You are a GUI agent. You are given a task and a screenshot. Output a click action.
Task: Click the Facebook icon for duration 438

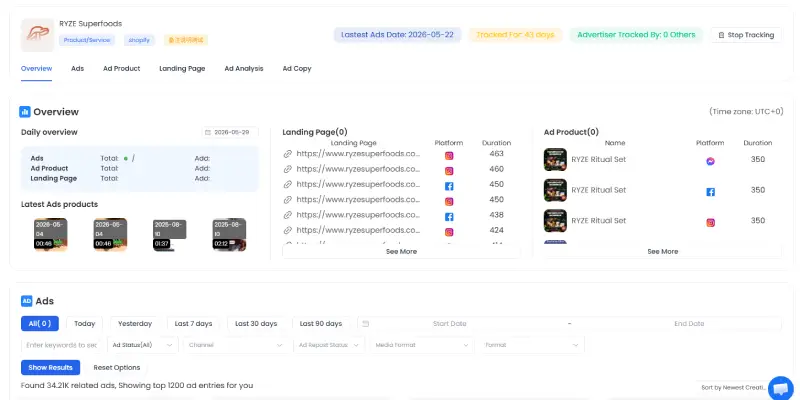click(449, 217)
